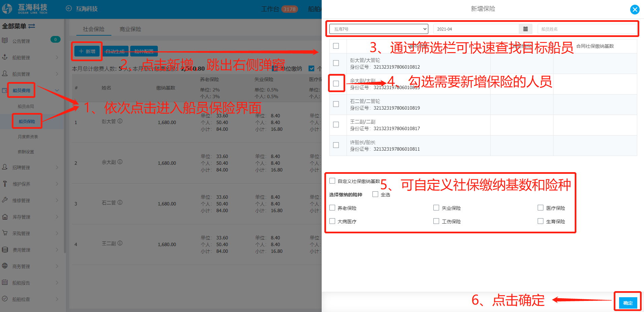The width and height of the screenshot is (644, 312).
Task: Click the 3178 badge beside 工作台
Action: pyautogui.click(x=289, y=9)
